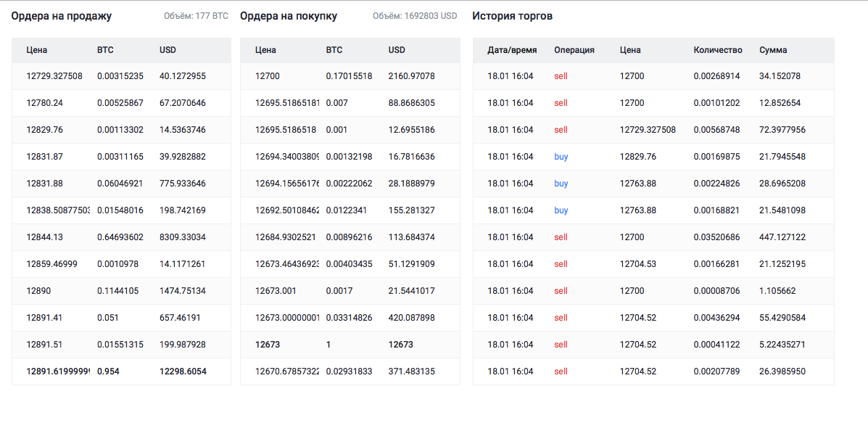The width and height of the screenshot is (868, 431).
Task: Click the Количество column header
Action: coord(717,50)
